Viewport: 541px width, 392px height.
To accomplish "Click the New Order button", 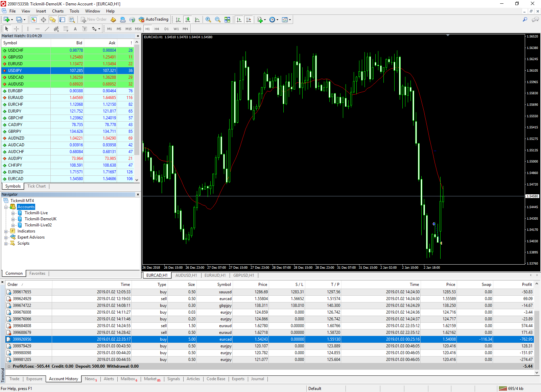I will (x=94, y=20).
